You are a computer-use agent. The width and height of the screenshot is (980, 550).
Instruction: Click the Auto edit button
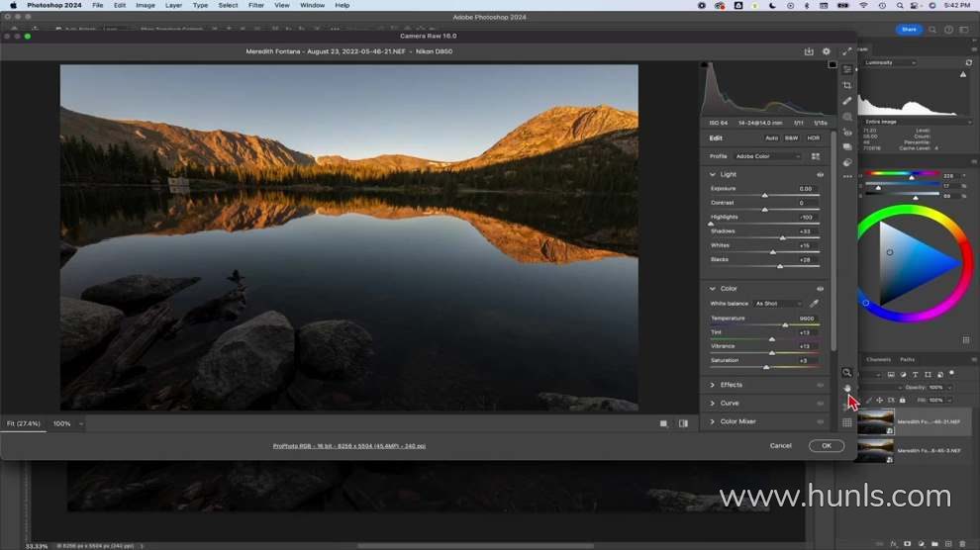pos(772,138)
